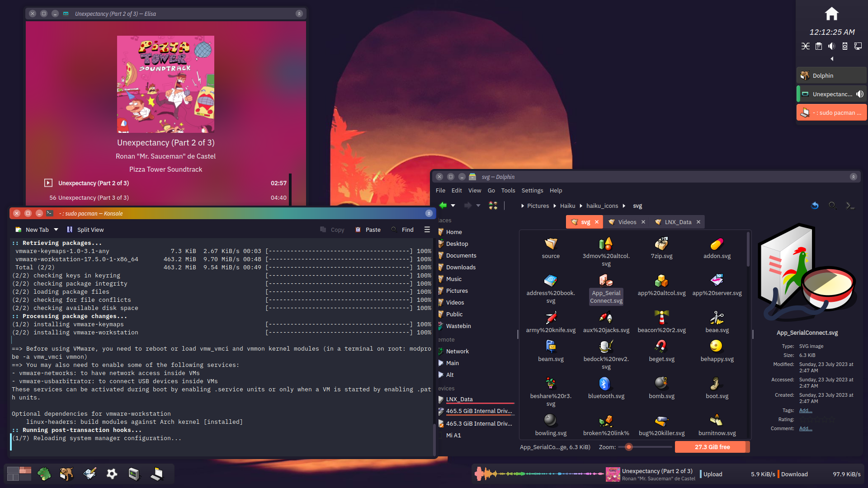Open Dolphin terminal panel icon

coord(850,206)
